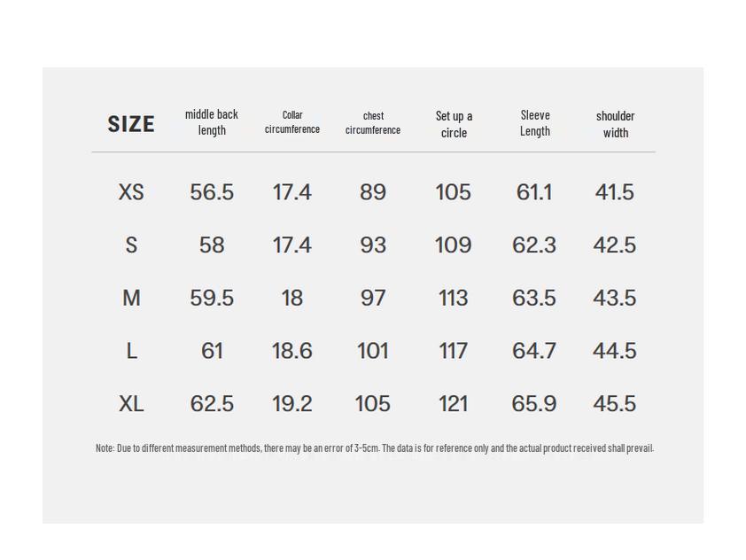The height and width of the screenshot is (560, 746).
Task: Select the XS size row label
Action: click(x=131, y=192)
